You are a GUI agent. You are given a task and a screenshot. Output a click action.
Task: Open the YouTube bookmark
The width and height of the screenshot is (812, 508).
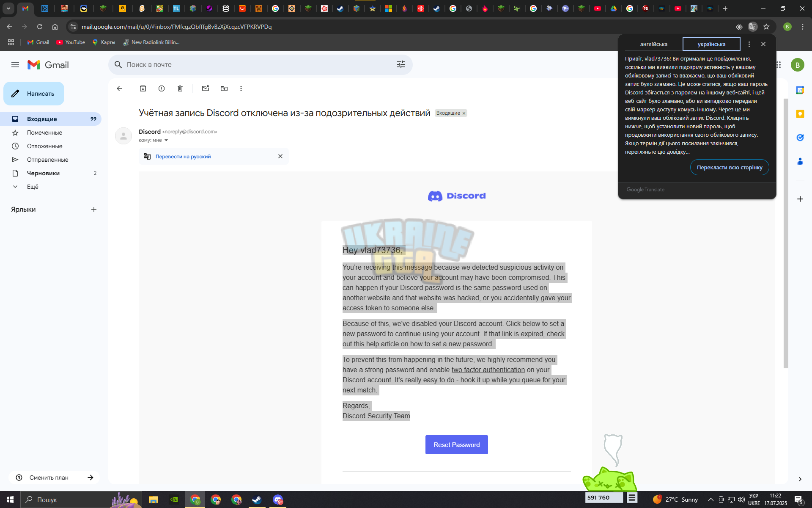[x=71, y=42]
